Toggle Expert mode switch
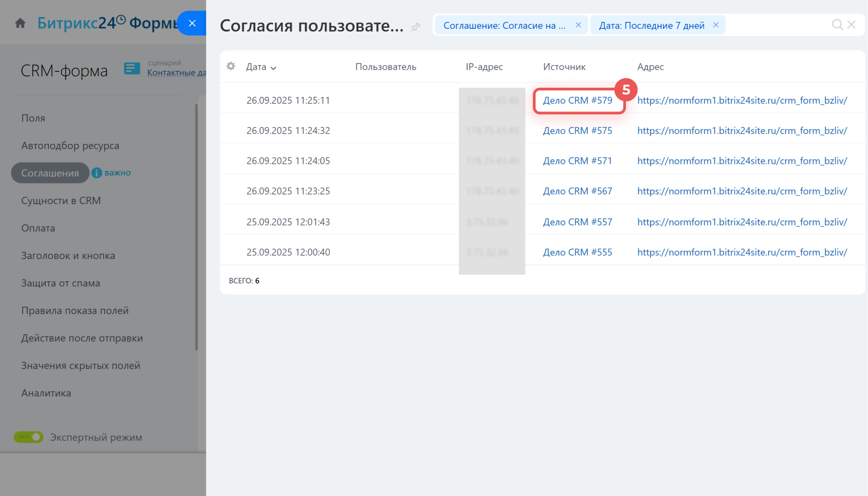This screenshot has width=868, height=496. (x=29, y=437)
